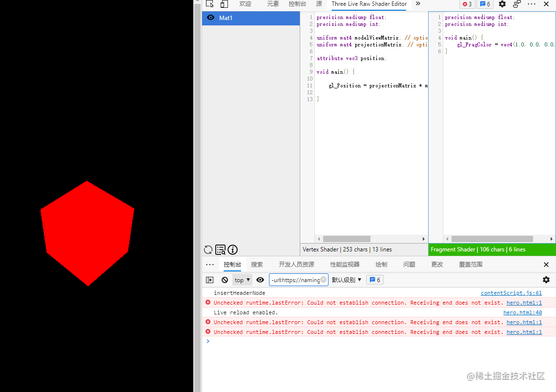The image size is (556, 392).
Task: Toggle device emulation icon in DevTools
Action: tap(224, 4)
